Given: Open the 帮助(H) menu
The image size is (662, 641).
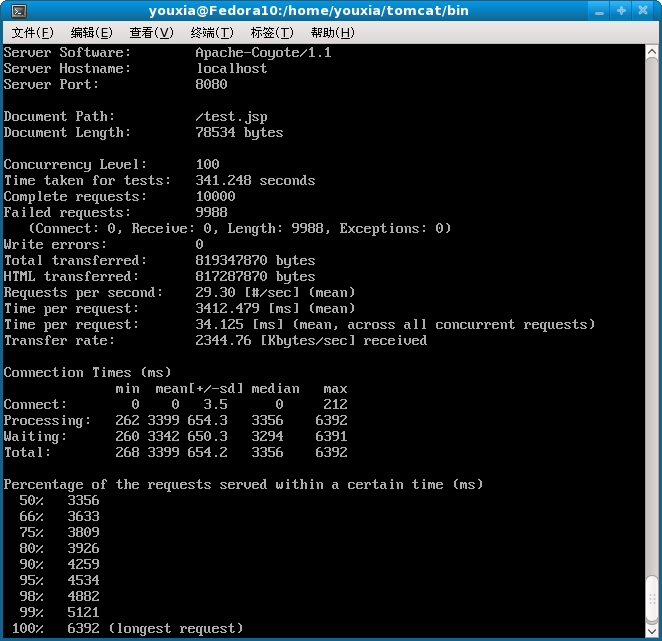Looking at the screenshot, I should click(333, 33).
